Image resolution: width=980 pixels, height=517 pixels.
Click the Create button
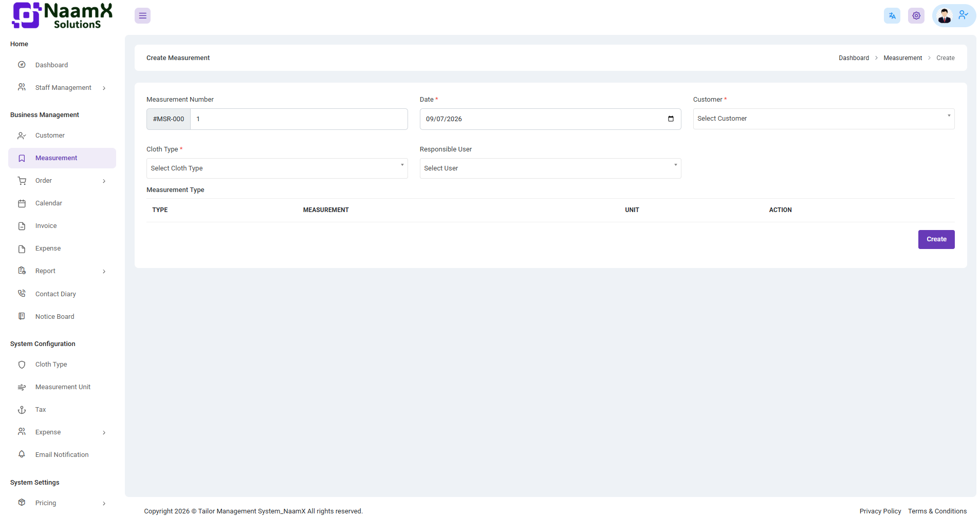pyautogui.click(x=936, y=239)
